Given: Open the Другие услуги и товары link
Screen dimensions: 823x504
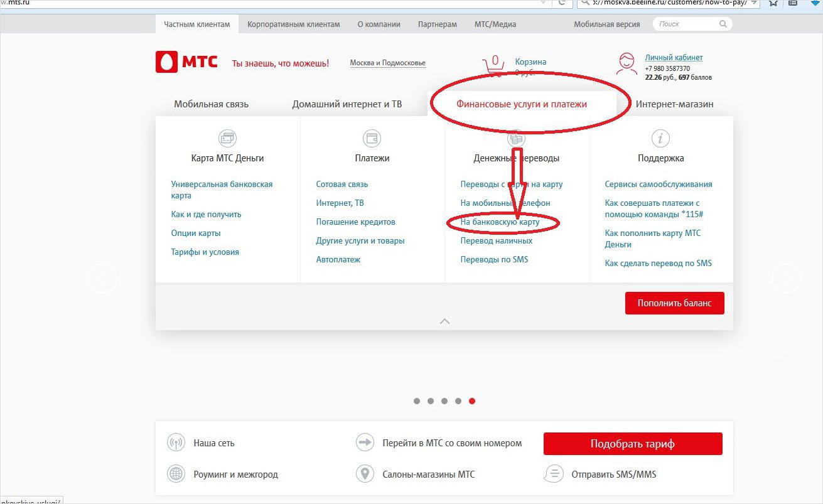Looking at the screenshot, I should tap(360, 241).
